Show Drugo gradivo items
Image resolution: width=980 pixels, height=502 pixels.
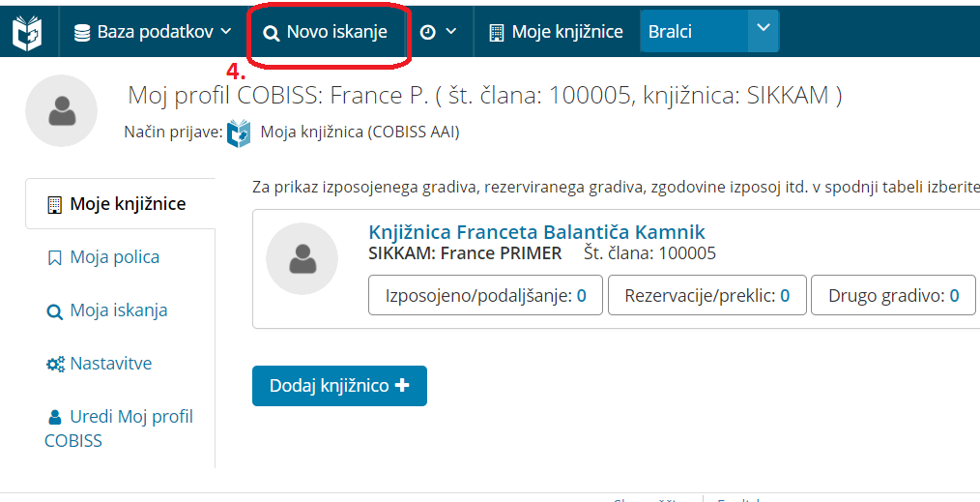pyautogui.click(x=893, y=295)
